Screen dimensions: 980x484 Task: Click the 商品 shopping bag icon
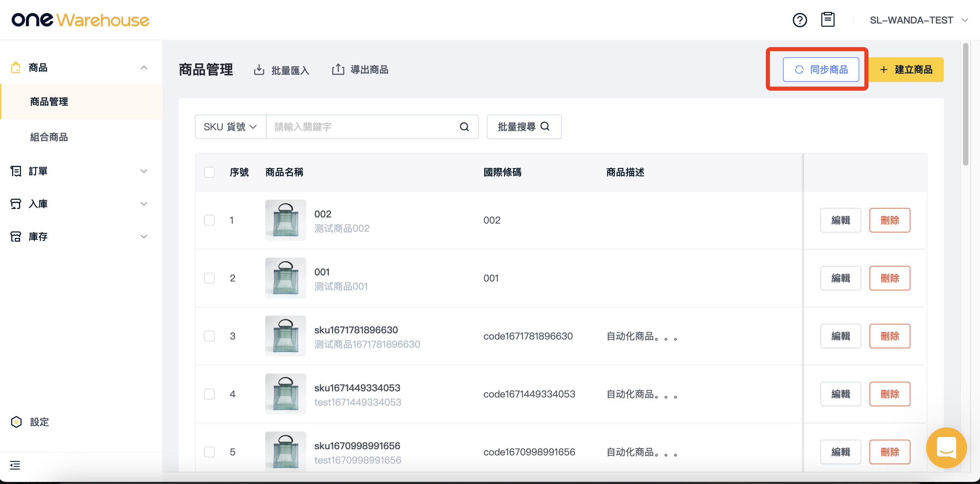[16, 68]
